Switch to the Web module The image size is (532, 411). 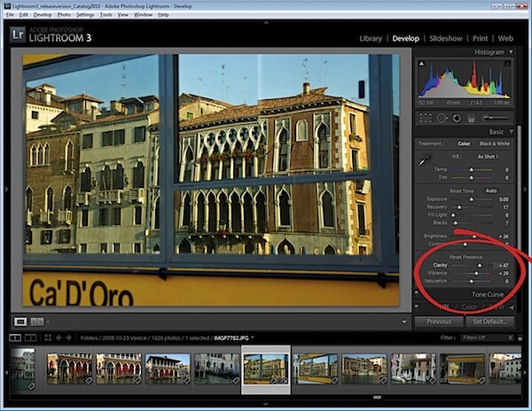tap(505, 39)
